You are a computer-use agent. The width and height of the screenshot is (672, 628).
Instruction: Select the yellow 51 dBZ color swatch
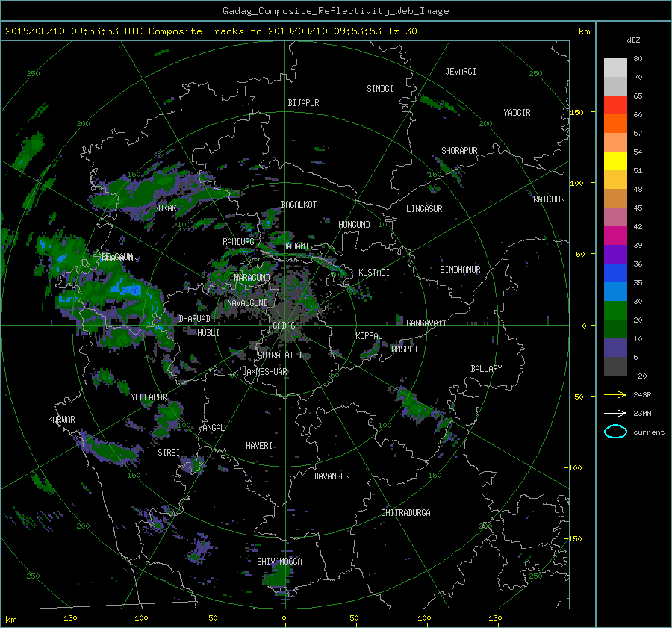(615, 161)
